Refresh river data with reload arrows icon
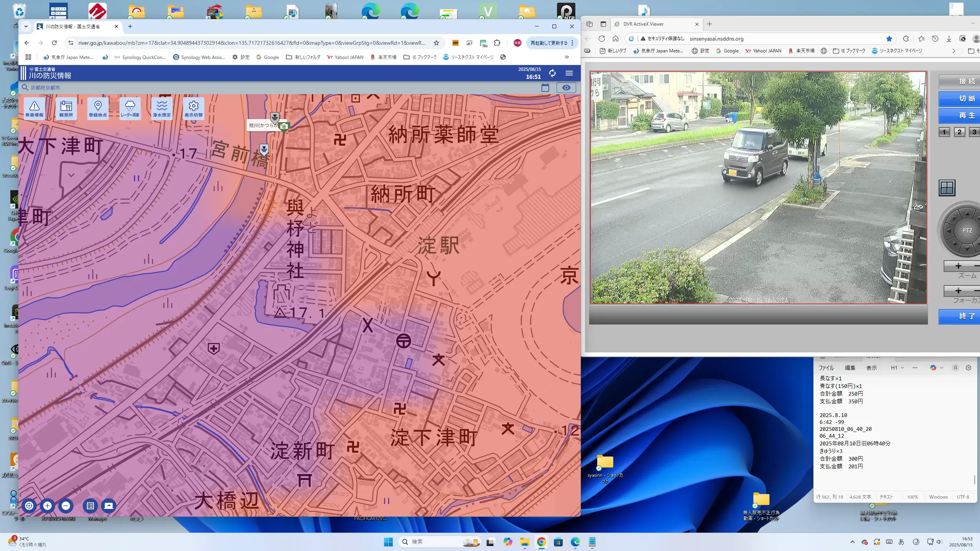This screenshot has height=551, width=980. (x=552, y=73)
